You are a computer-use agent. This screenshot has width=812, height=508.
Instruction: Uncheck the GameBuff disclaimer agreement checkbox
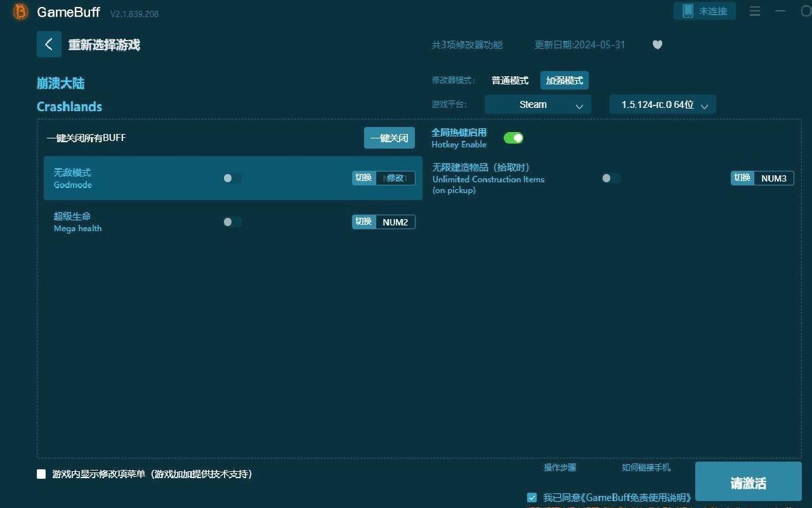pos(532,497)
